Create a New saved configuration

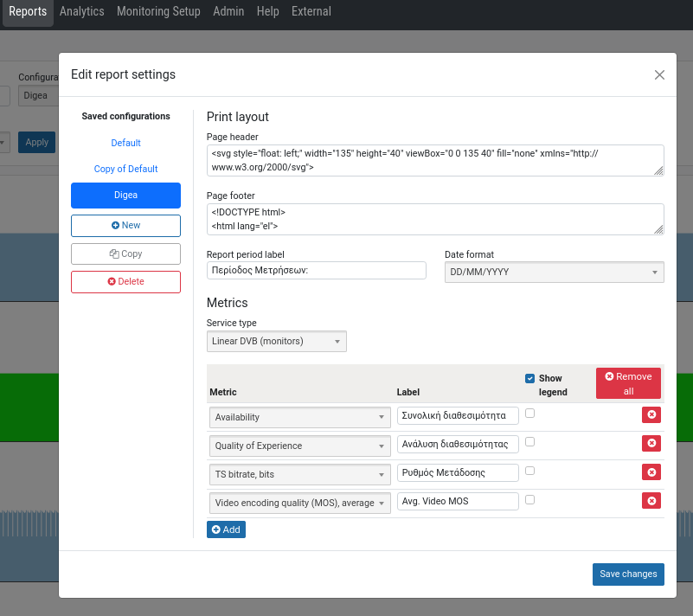pyautogui.click(x=125, y=226)
